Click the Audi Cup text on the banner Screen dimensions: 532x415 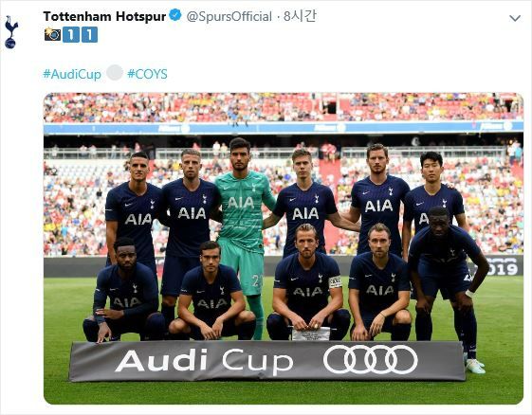pyautogui.click(x=204, y=361)
